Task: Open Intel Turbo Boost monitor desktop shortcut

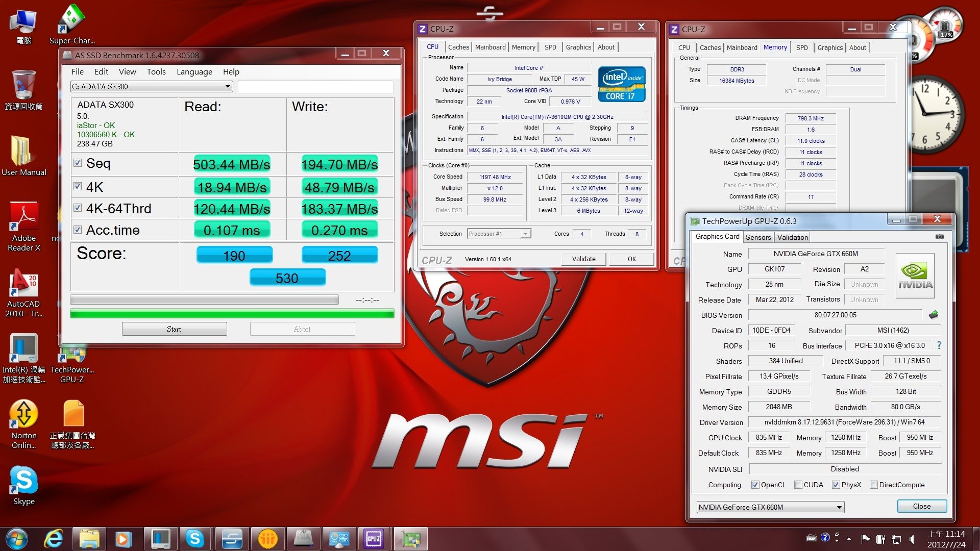Action: [x=23, y=358]
